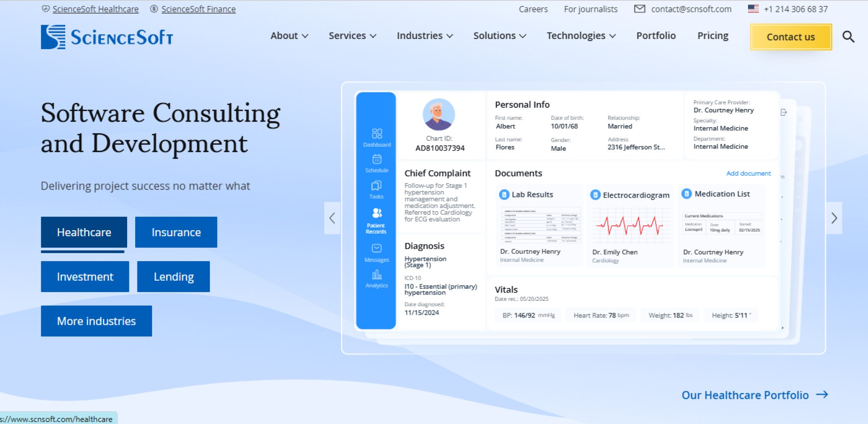Click the address 2316 Jefferson St...
Image resolution: width=868 pixels, height=424 pixels.
tap(636, 147)
